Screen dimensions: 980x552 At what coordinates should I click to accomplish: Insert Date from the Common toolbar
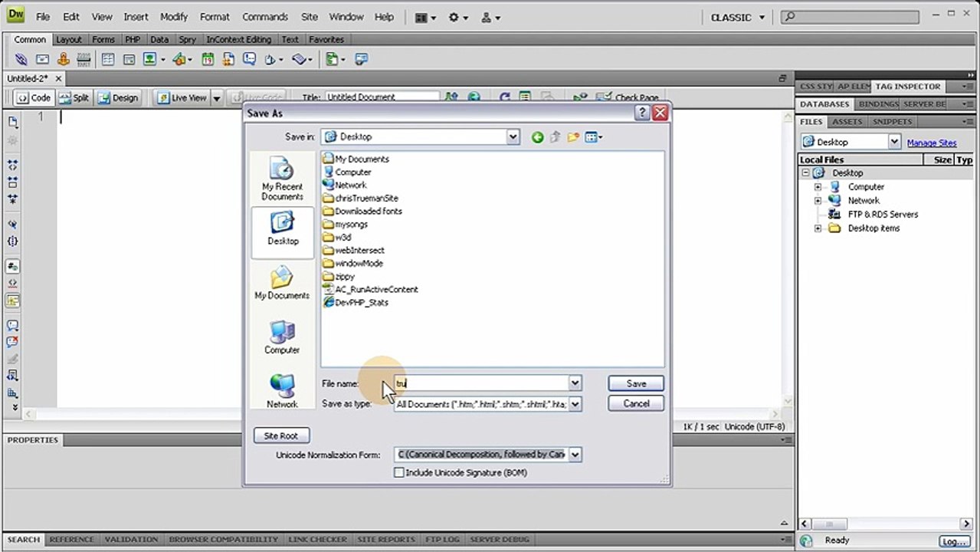click(208, 59)
